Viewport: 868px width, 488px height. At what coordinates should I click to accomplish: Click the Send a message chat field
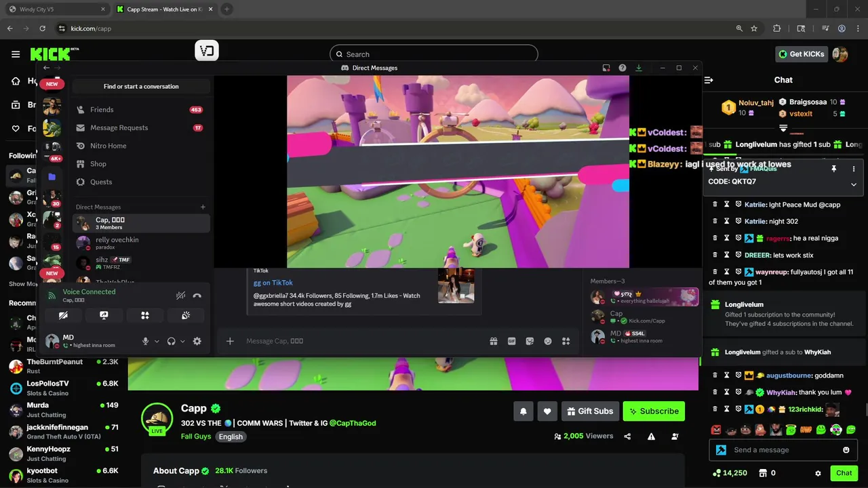(x=783, y=450)
